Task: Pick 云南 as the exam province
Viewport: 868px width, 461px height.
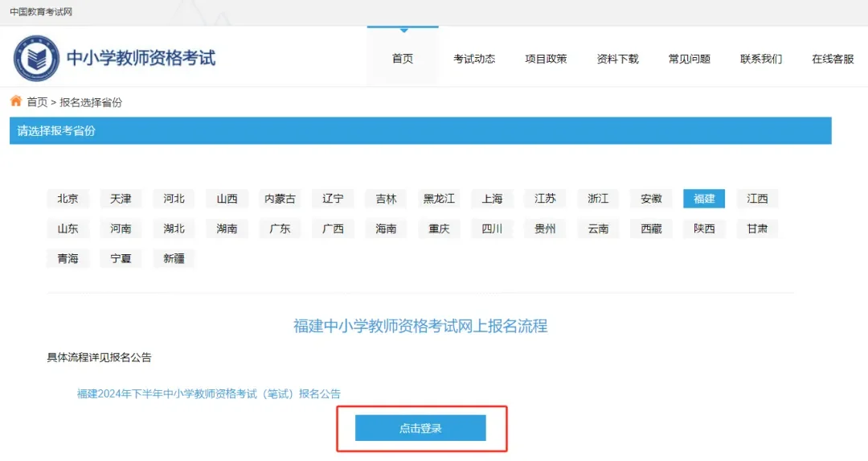Action: 598,228
